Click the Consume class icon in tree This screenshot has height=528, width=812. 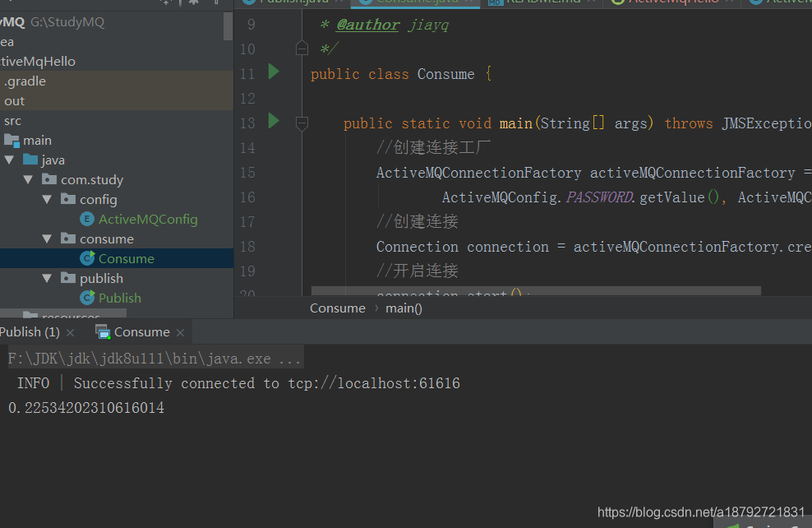pyautogui.click(x=87, y=258)
